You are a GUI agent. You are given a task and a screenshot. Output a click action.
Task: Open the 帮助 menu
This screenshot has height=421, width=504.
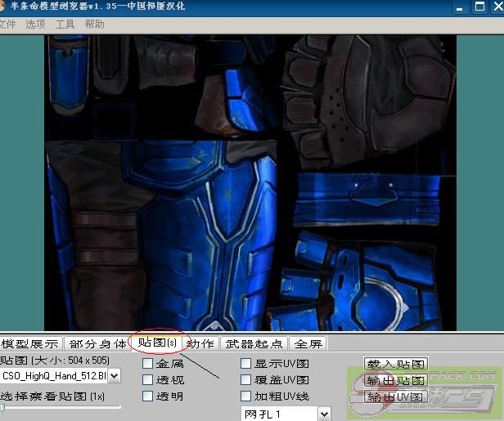click(94, 25)
